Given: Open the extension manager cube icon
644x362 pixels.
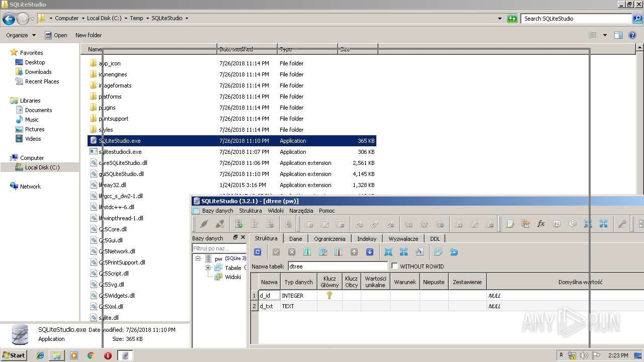Looking at the screenshot, I should point(573,224).
